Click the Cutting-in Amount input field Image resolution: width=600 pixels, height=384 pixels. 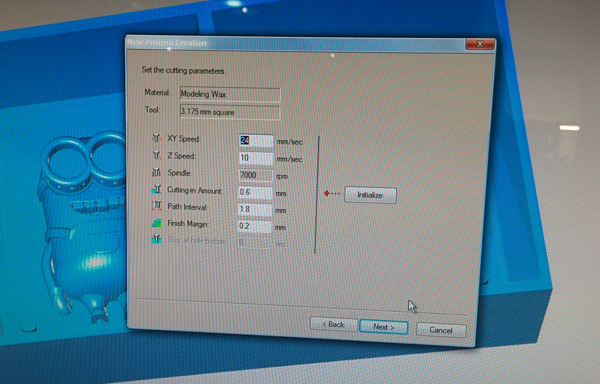(x=255, y=192)
